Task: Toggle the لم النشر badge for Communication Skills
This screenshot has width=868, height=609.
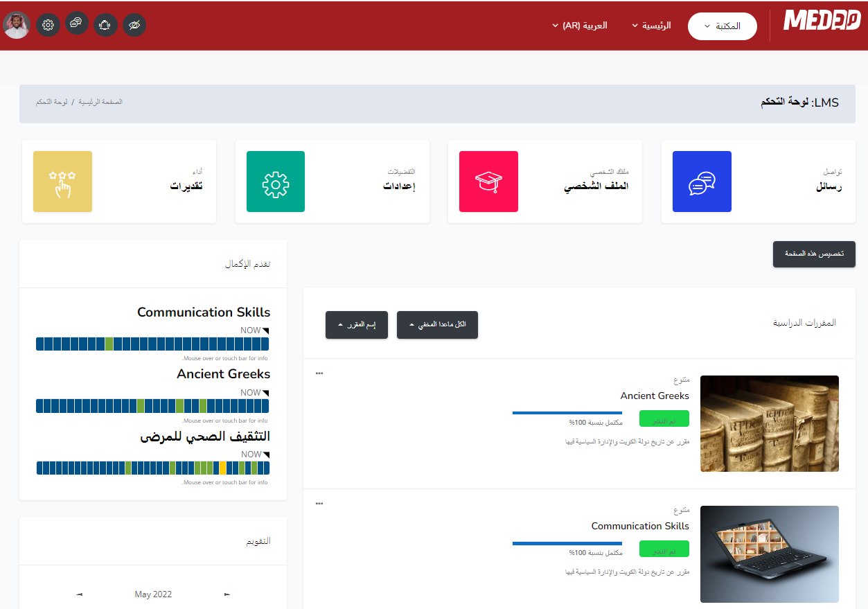Action: (663, 549)
